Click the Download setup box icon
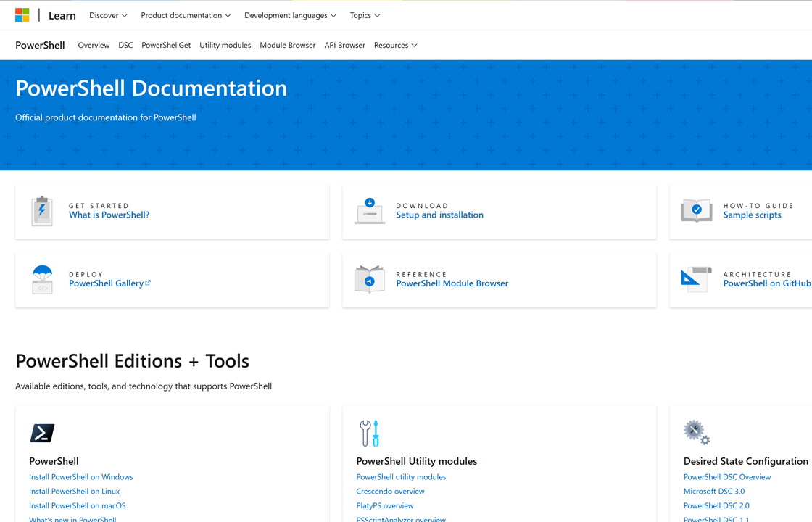The height and width of the screenshot is (522, 812). click(370, 211)
